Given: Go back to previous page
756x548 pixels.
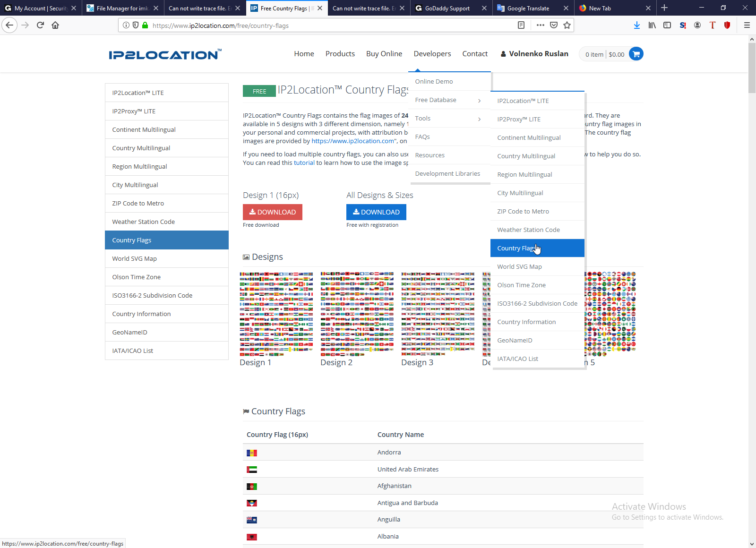Looking at the screenshot, I should [9, 25].
